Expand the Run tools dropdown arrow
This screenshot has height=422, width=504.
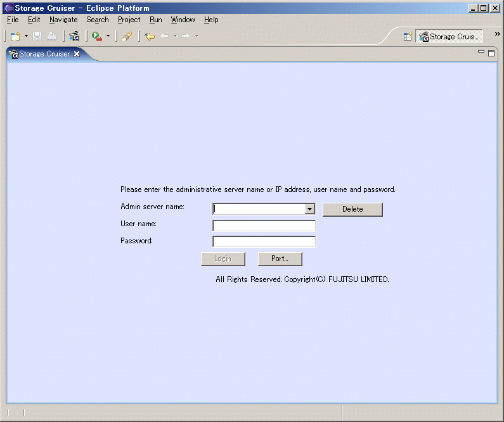pyautogui.click(x=108, y=36)
